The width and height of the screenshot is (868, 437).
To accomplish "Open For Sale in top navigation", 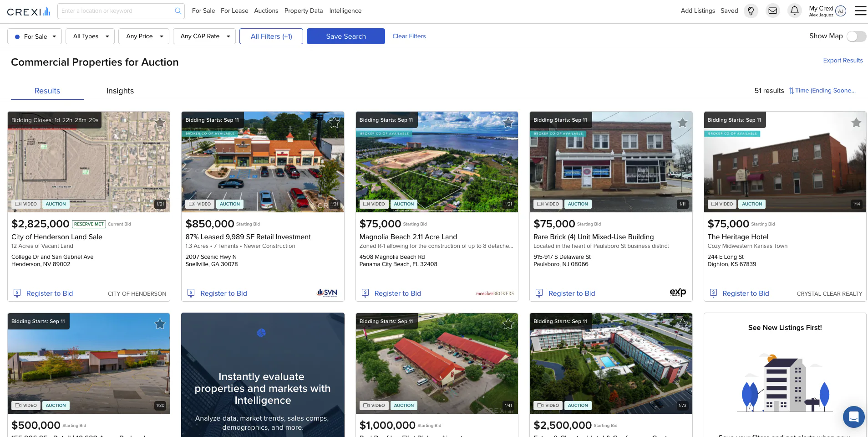I will [x=203, y=11].
